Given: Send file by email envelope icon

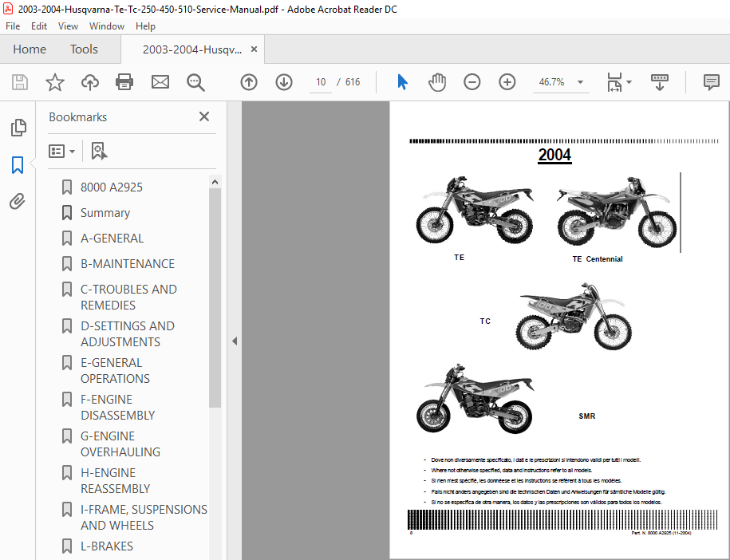Looking at the screenshot, I should (x=160, y=82).
